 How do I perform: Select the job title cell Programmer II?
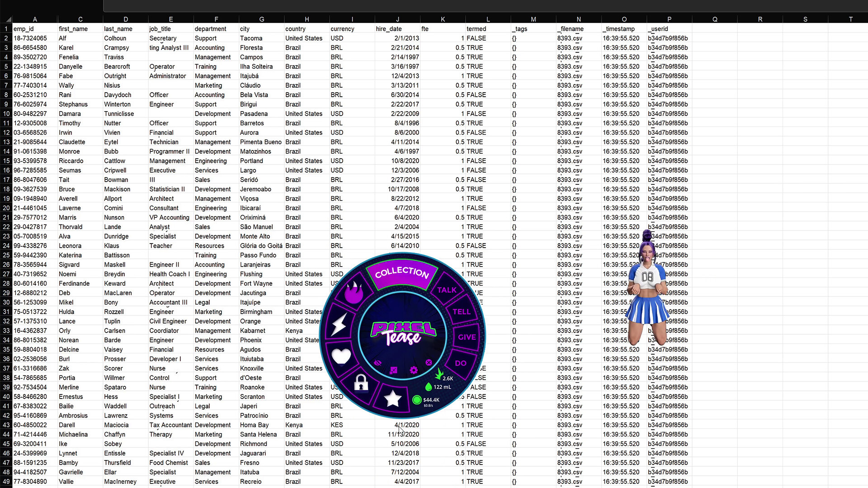[171, 151]
